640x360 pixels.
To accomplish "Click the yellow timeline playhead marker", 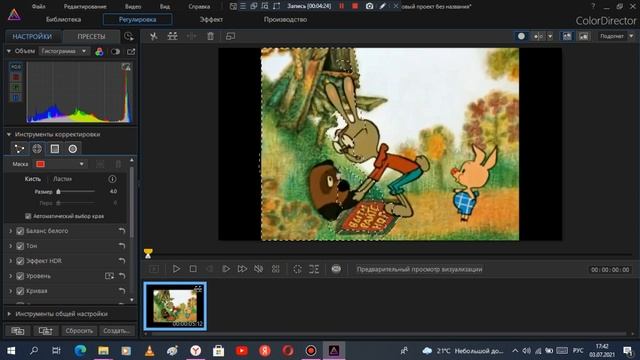I will (x=148, y=253).
